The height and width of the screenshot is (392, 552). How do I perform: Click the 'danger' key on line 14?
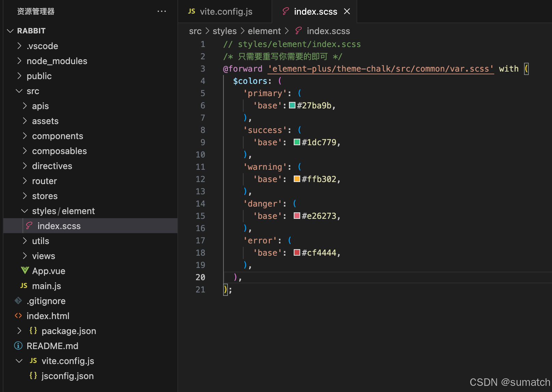click(262, 204)
